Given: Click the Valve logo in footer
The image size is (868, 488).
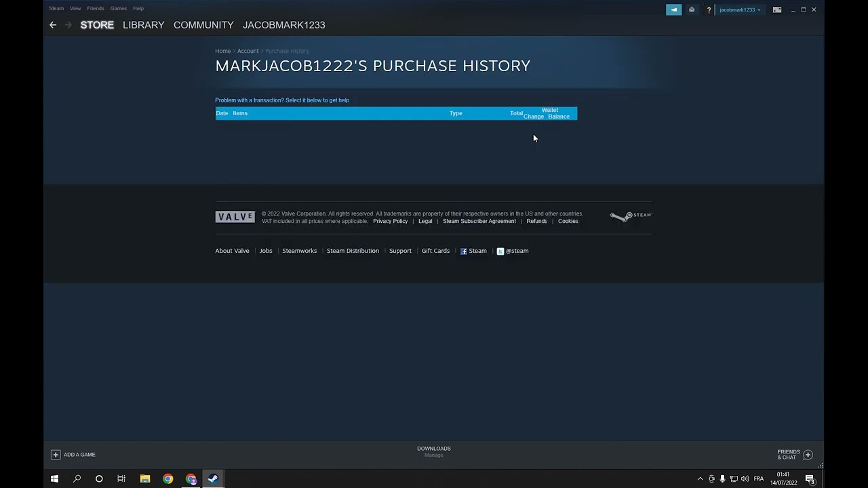Looking at the screenshot, I should [235, 217].
